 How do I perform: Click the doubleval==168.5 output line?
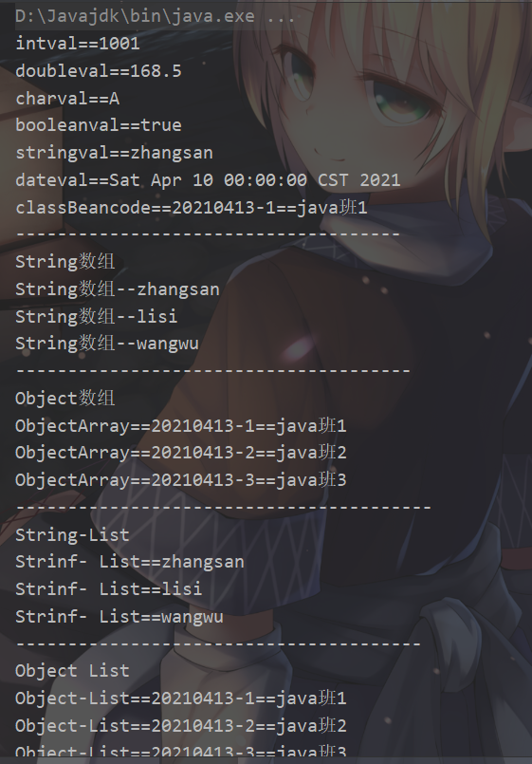99,71
